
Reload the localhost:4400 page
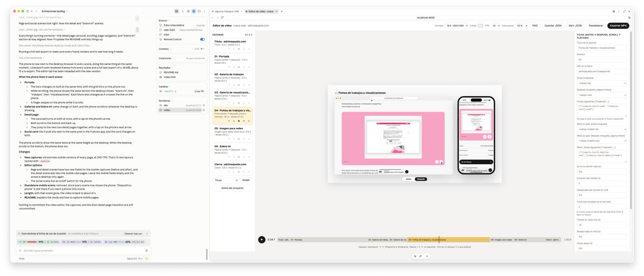[222, 18]
